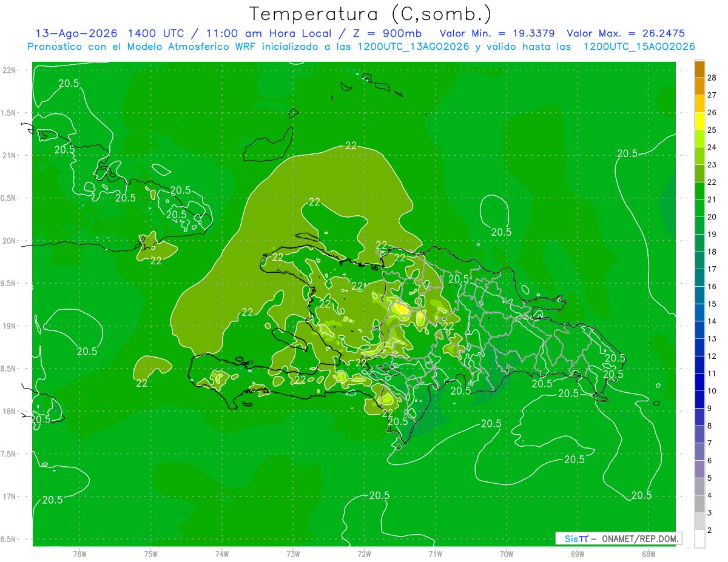Click the '73W' longitude axis label

(293, 554)
